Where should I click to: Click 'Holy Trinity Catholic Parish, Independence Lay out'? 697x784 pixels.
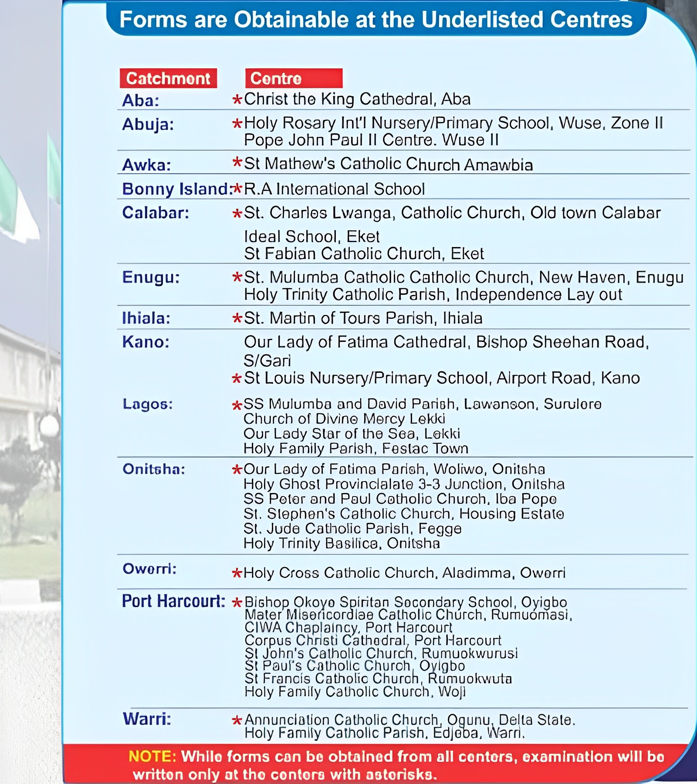pyautogui.click(x=433, y=295)
